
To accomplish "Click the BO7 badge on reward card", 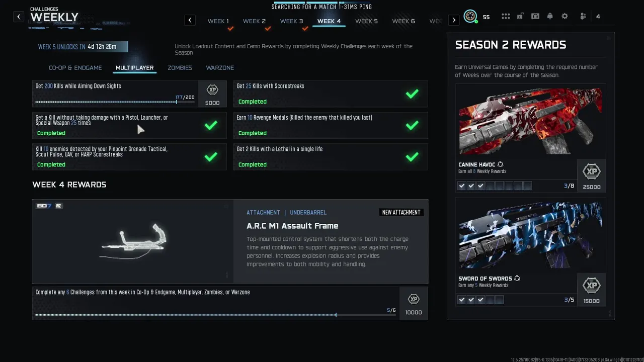I will coord(44,206).
